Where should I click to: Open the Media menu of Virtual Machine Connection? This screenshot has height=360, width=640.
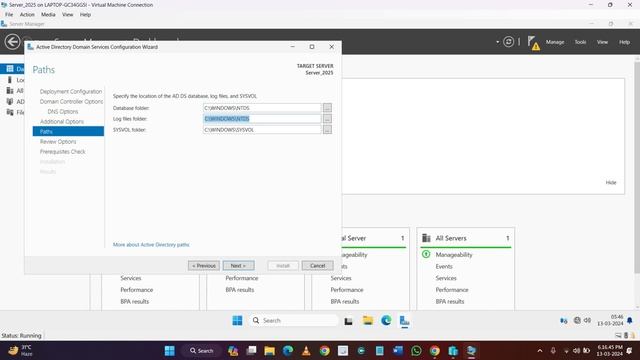click(x=48, y=15)
